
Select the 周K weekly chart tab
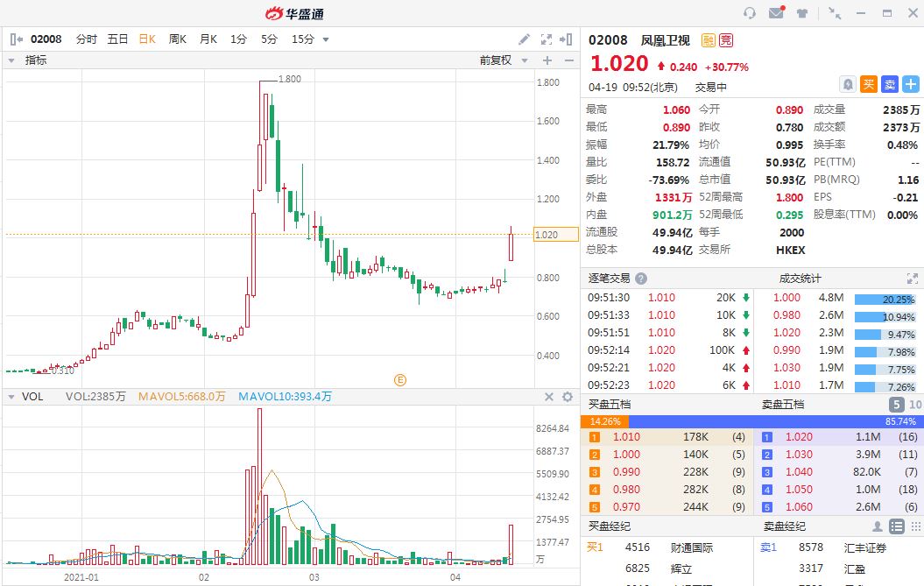pyautogui.click(x=178, y=39)
